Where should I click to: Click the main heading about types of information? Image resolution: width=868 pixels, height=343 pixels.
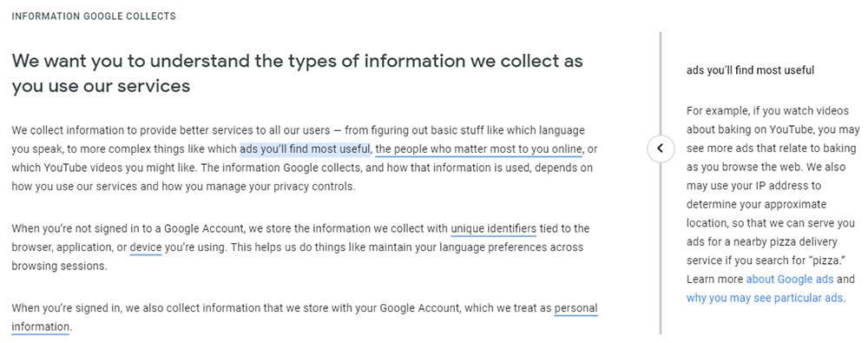click(297, 73)
